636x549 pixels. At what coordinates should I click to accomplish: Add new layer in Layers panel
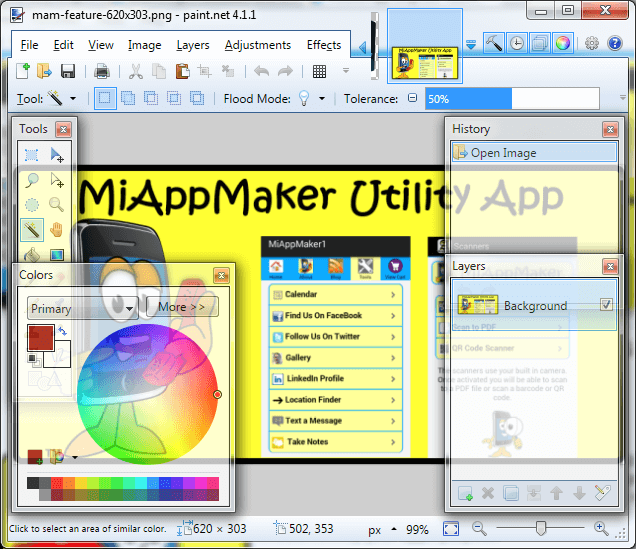tap(465, 493)
